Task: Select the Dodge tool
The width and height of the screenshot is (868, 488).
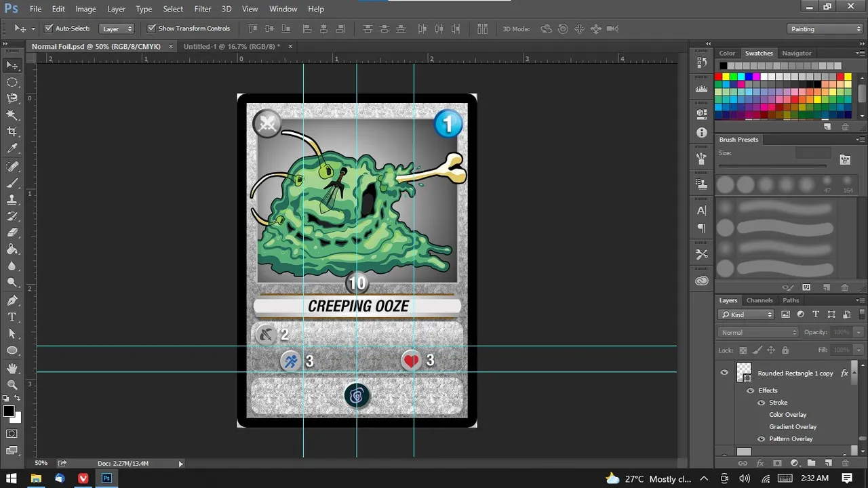Action: point(12,283)
